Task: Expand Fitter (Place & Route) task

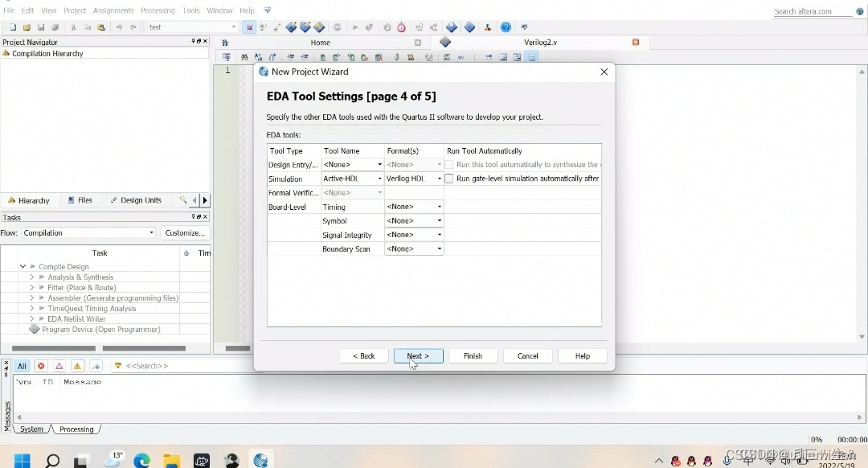Action: (x=31, y=287)
